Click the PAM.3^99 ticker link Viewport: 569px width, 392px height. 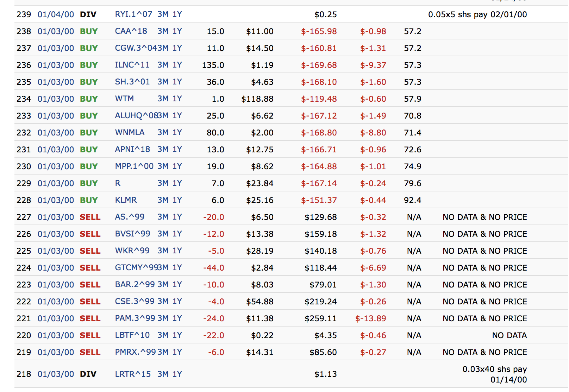click(135, 318)
